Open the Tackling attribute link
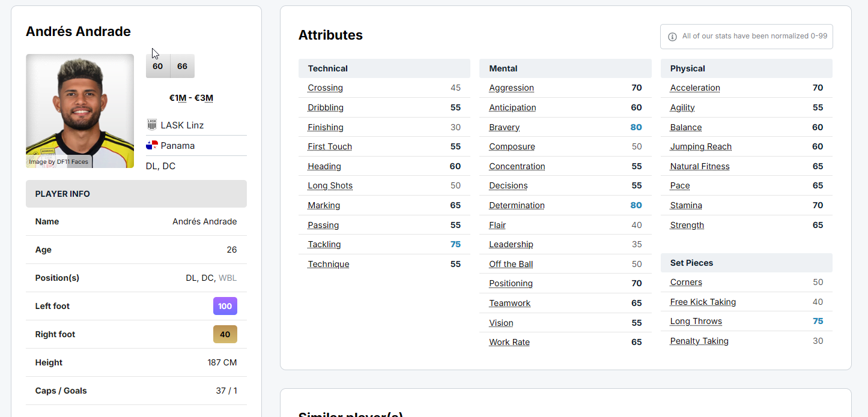Viewport: 868px width, 417px height. coord(324,244)
